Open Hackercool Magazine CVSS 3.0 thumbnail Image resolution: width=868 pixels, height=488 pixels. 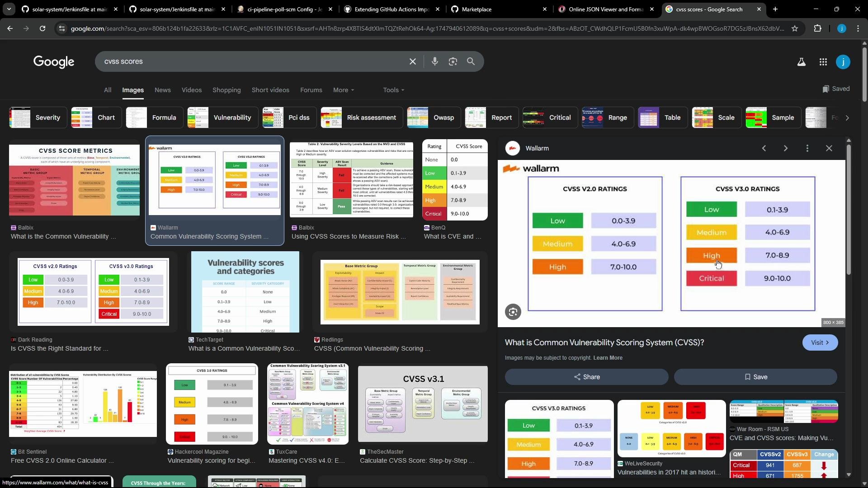212,404
